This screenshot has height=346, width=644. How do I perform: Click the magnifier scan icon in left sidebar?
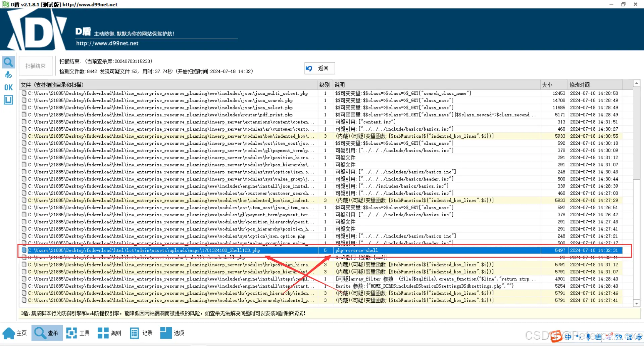coord(8,62)
